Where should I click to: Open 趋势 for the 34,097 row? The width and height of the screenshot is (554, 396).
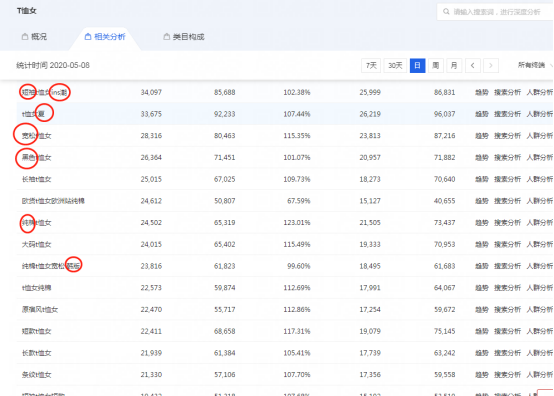pos(482,93)
